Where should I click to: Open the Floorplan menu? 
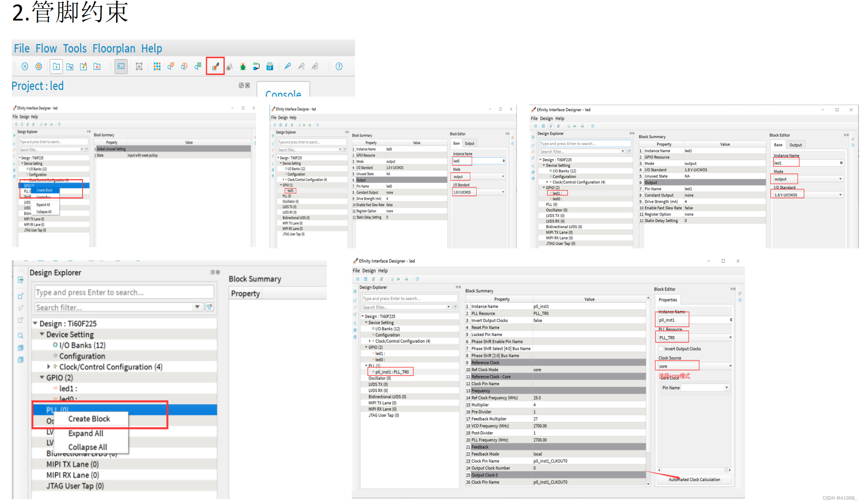click(114, 49)
